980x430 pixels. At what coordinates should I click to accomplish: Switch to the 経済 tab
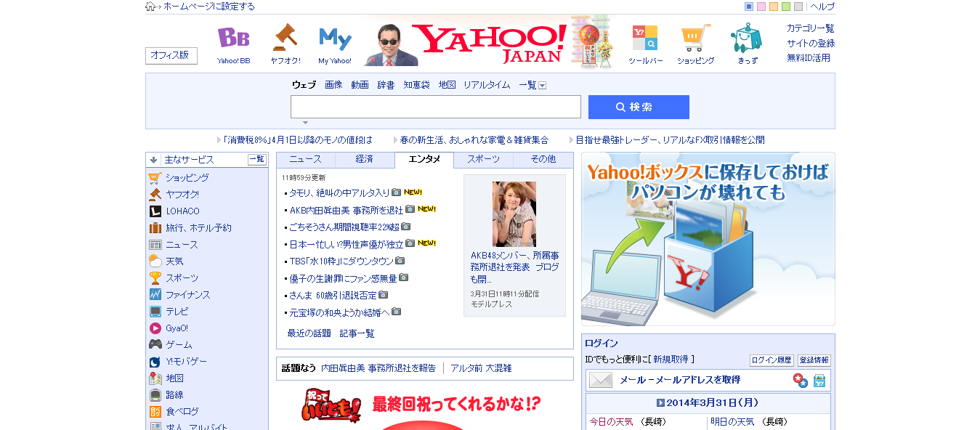(365, 160)
